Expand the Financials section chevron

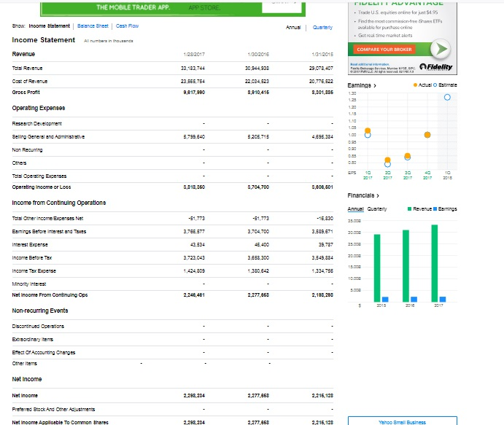tap(378, 195)
